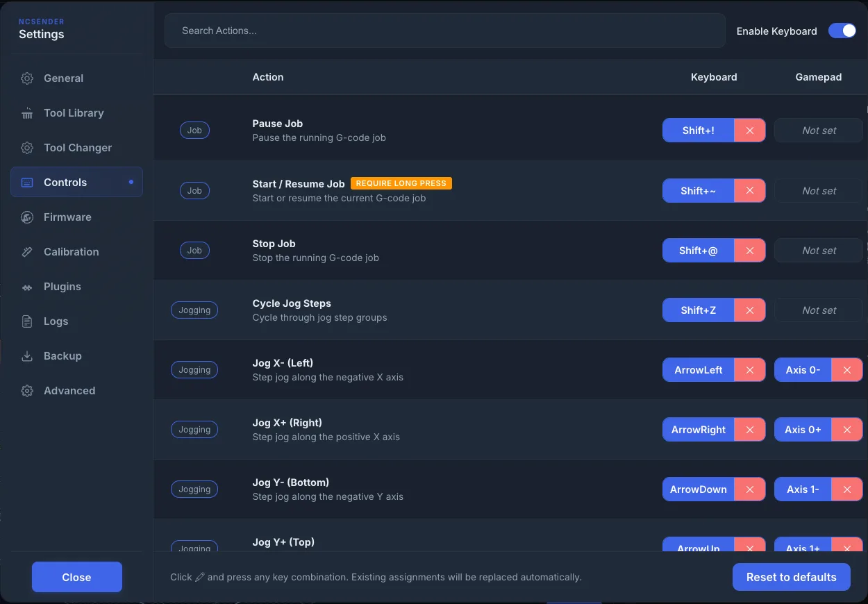
Task: Remove the Axis 1- gamepad binding
Action: pos(846,489)
